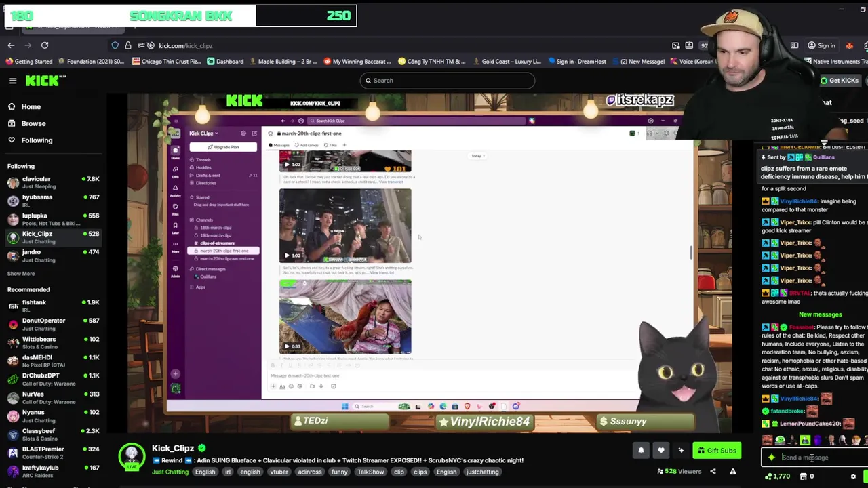The image size is (868, 488).
Task: Open fishtank recommended channel
Action: [x=53, y=306]
